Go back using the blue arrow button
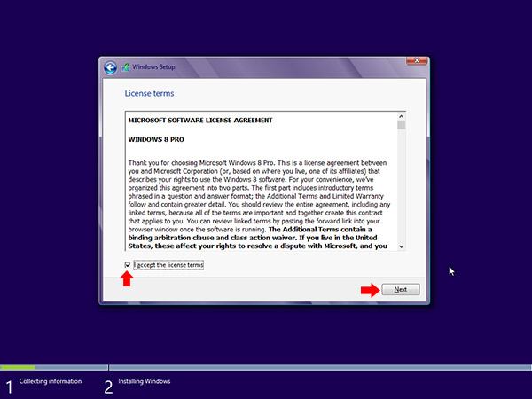This screenshot has height=399, width=532. pyautogui.click(x=110, y=67)
